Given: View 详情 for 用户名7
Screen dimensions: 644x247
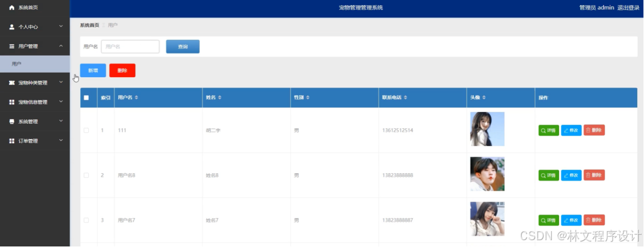Looking at the screenshot, I should (549, 220).
